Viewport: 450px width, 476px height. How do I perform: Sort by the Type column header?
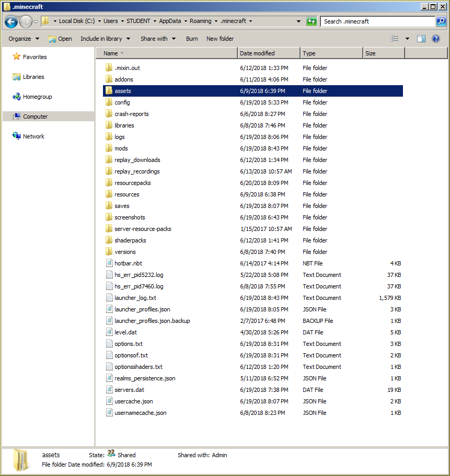pos(331,53)
